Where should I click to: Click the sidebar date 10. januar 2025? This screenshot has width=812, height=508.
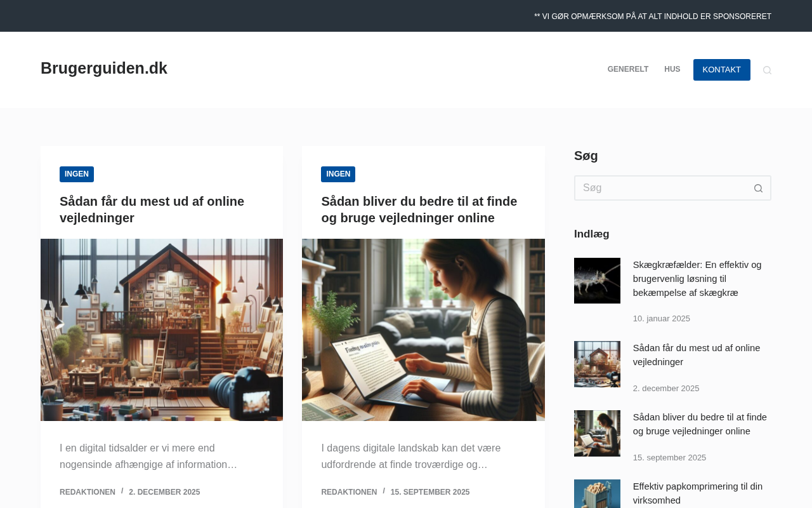[x=662, y=319]
